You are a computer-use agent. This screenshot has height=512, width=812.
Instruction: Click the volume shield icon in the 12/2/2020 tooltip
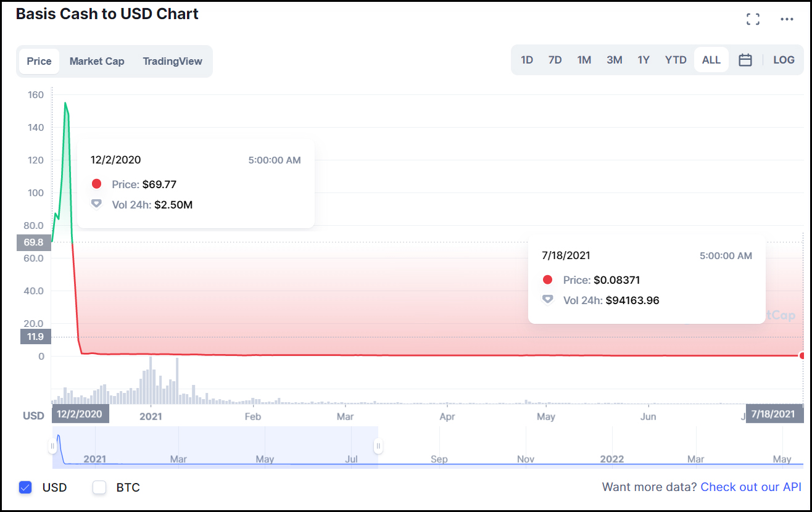click(96, 204)
